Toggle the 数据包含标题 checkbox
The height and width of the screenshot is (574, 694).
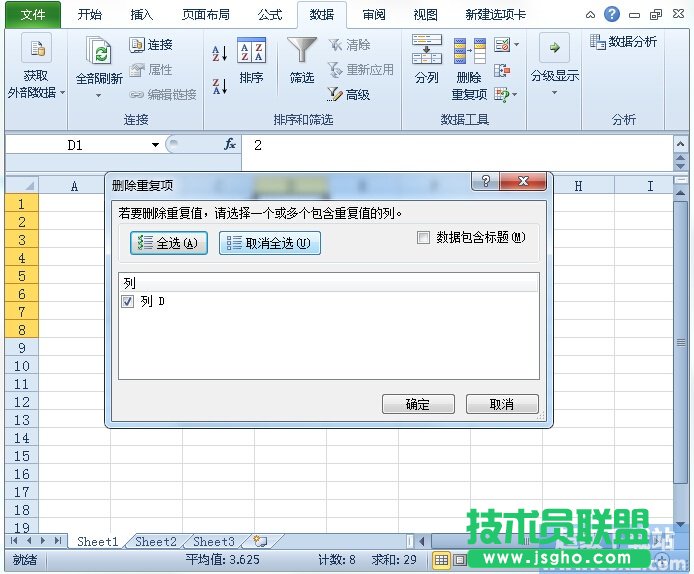click(423, 238)
